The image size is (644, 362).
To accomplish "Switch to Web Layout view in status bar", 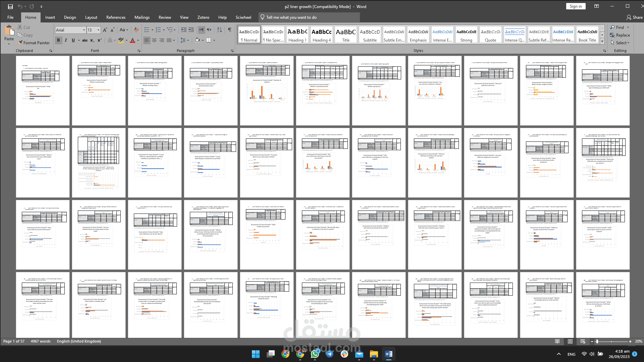I will coord(583,341).
